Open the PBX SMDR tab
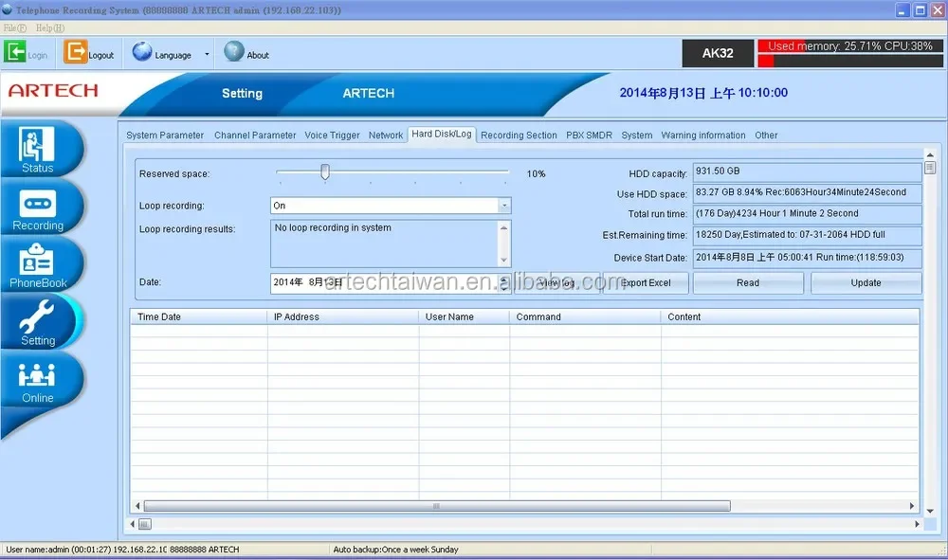This screenshot has width=948, height=560. [589, 135]
